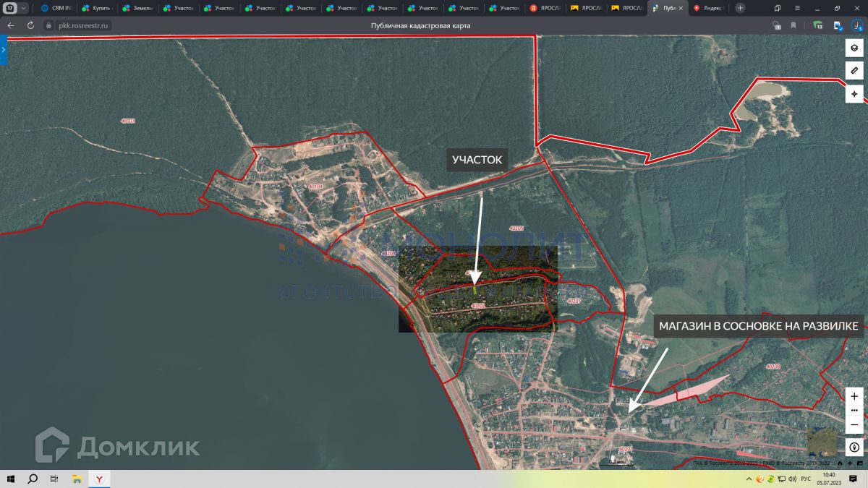Open a new browser tab
The width and height of the screenshot is (868, 488).
pos(740,8)
